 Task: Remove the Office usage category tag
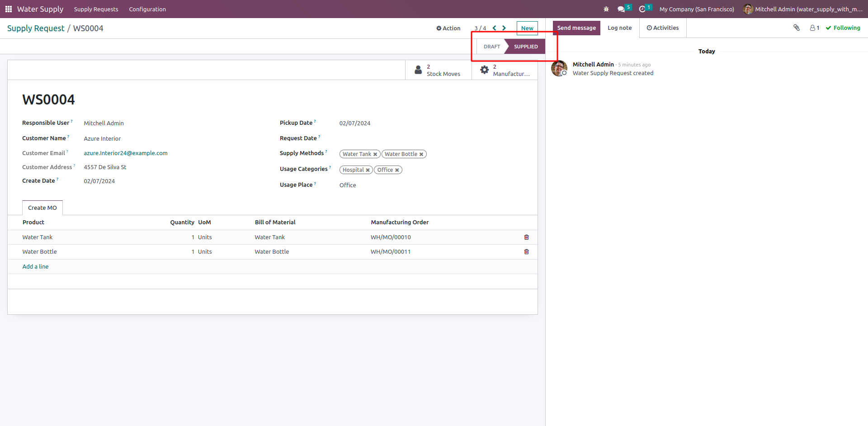[397, 170]
